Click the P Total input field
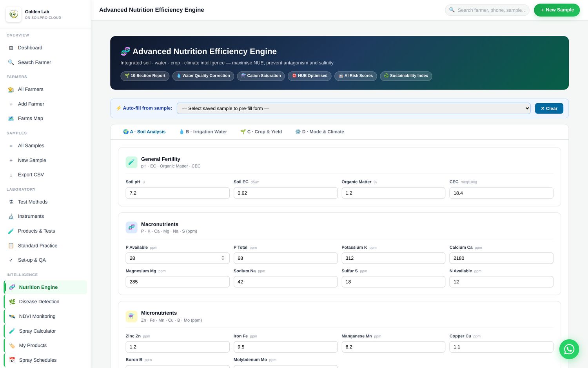This screenshot has width=588, height=368. (x=285, y=258)
